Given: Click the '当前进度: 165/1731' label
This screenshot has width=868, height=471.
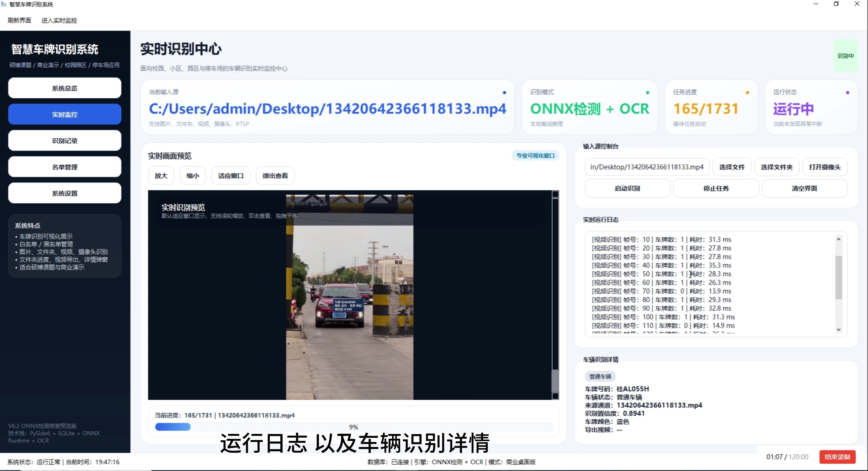Looking at the screenshot, I should tap(183, 415).
